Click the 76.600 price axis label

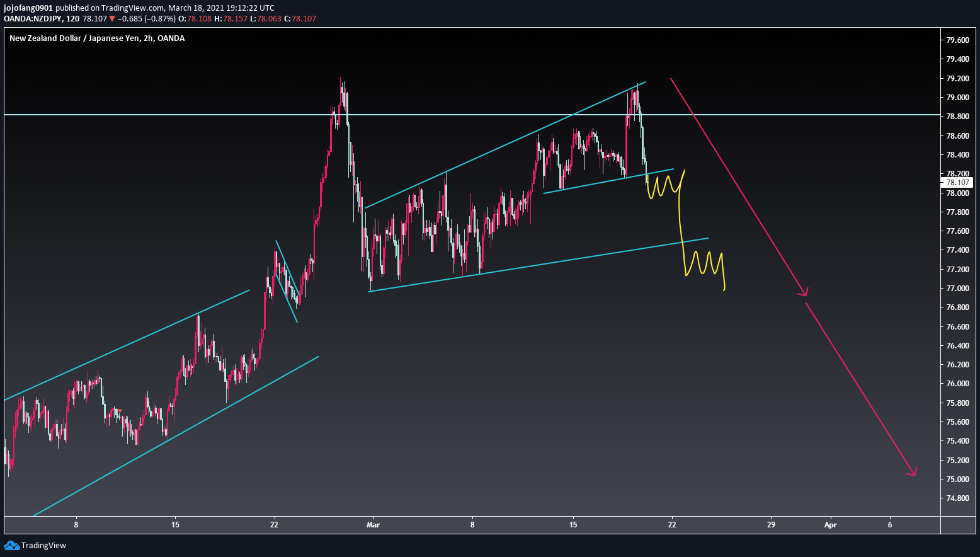(x=958, y=327)
